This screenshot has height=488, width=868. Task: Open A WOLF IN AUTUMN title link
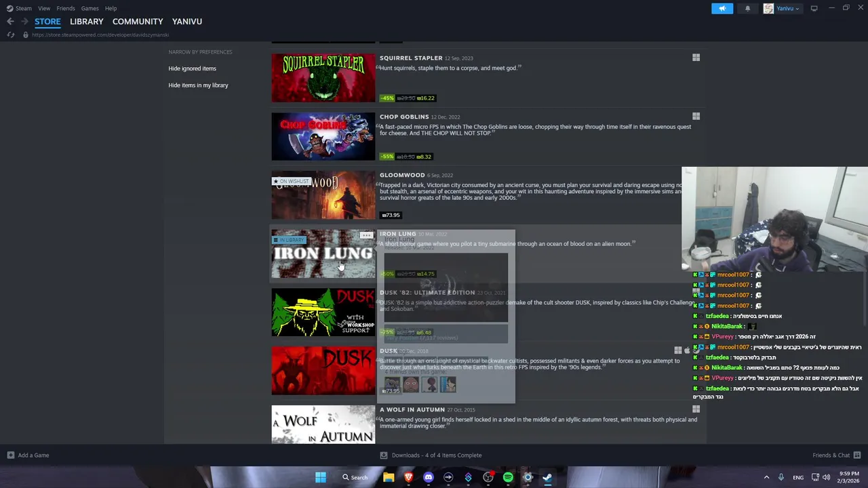(x=412, y=410)
